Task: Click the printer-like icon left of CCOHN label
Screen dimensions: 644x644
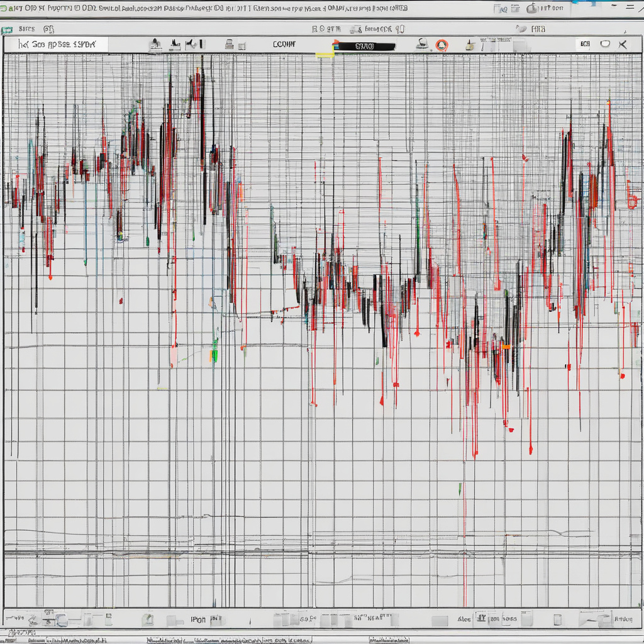Action: click(x=230, y=45)
